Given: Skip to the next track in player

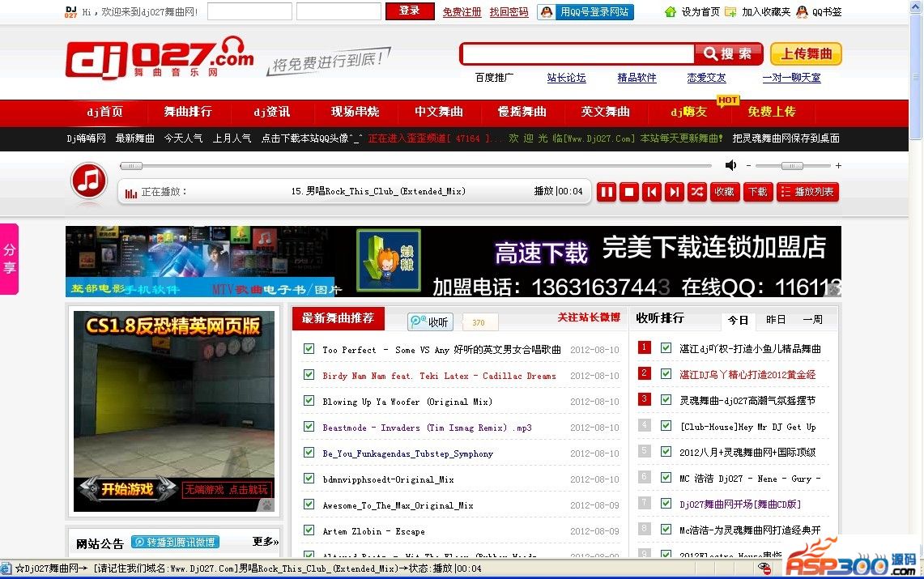Looking at the screenshot, I should point(674,192).
